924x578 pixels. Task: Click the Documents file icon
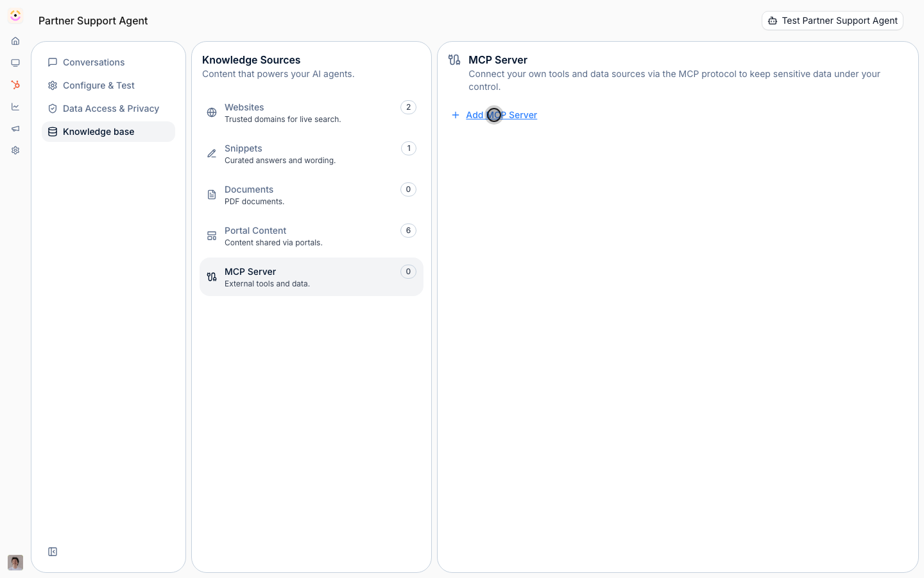(x=212, y=195)
